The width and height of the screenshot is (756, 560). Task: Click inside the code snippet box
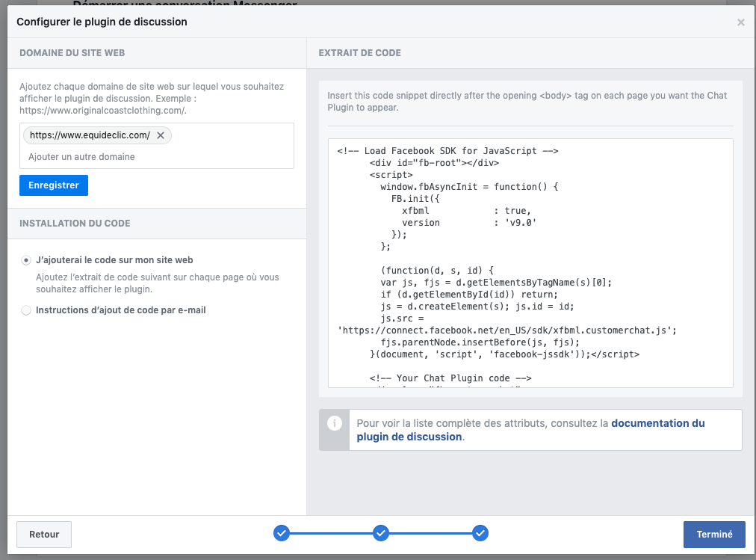tap(530, 263)
